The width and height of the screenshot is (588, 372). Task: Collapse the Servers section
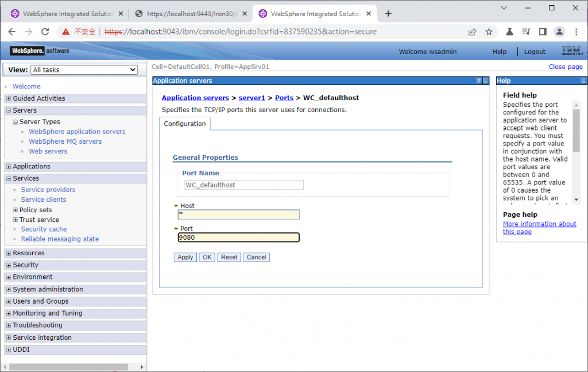coord(9,110)
